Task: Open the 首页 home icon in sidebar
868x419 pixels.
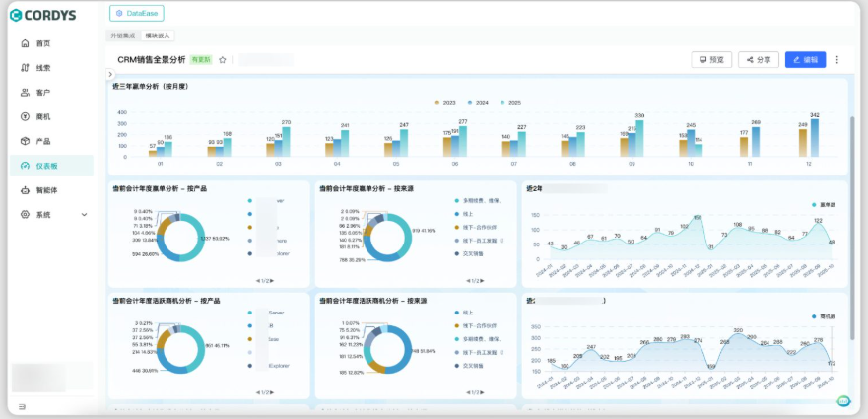Action: pyautogui.click(x=25, y=43)
